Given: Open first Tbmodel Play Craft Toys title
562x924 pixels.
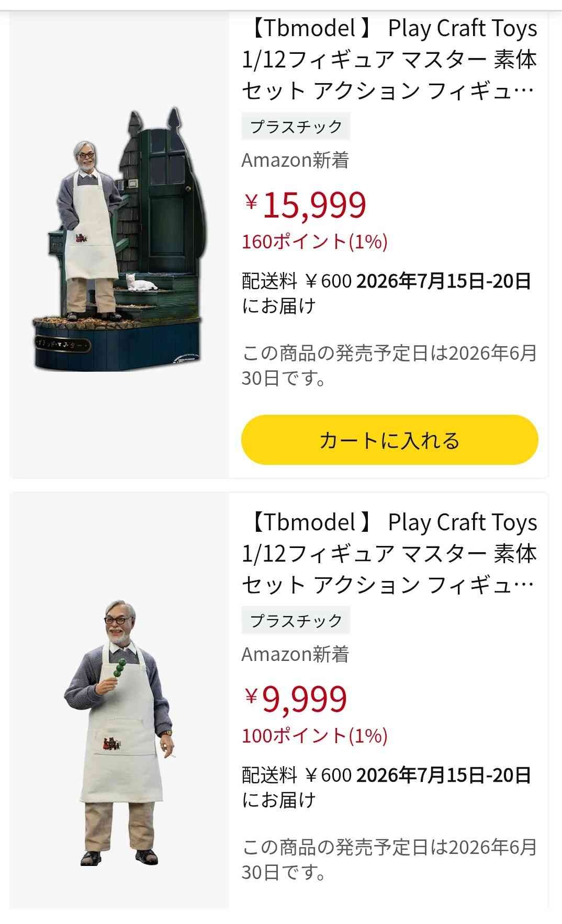Looking at the screenshot, I should (x=389, y=60).
